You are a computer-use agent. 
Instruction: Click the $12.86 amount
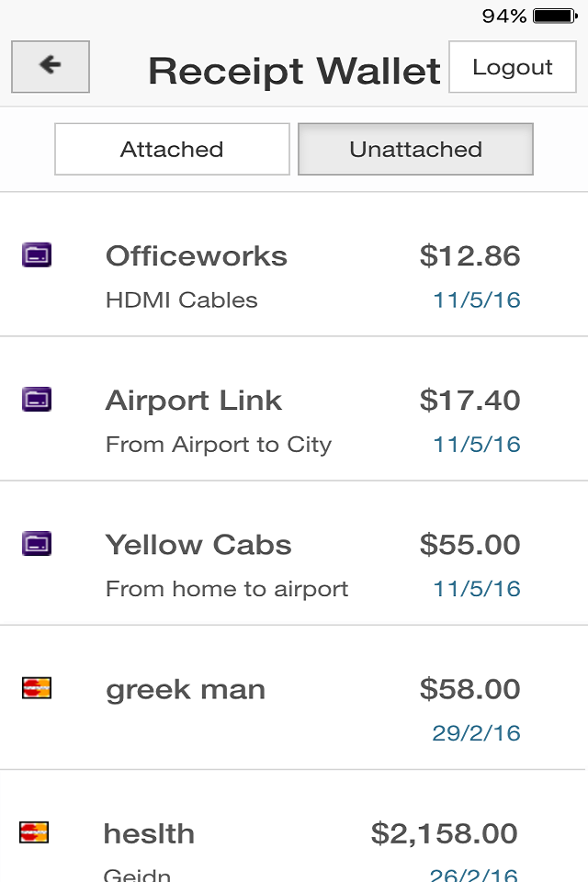pyautogui.click(x=469, y=256)
